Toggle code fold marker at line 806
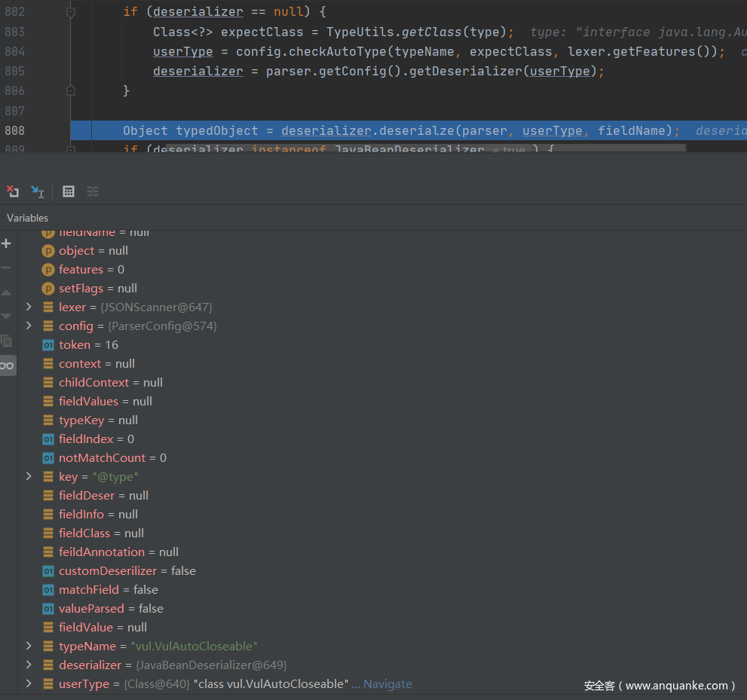Screen dimensions: 747x700 pos(71,90)
